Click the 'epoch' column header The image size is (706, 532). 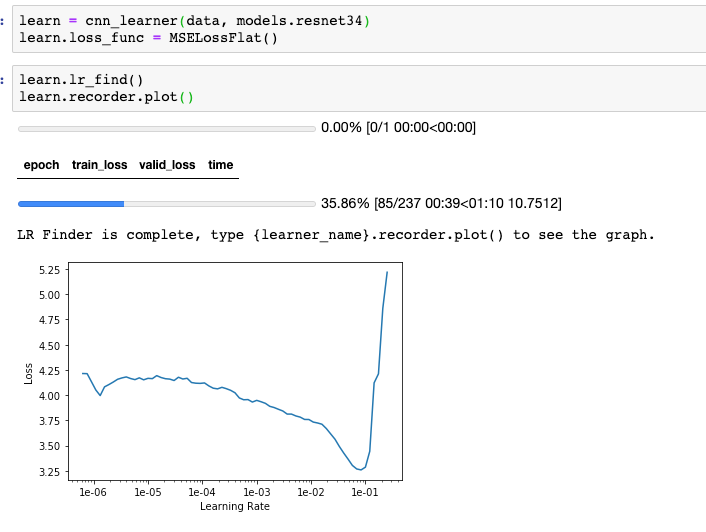[x=41, y=165]
